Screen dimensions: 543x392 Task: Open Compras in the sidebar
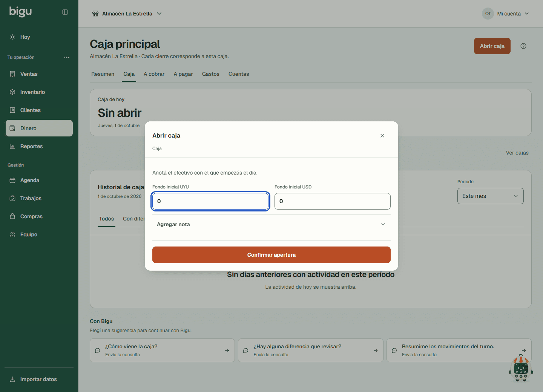(39, 216)
